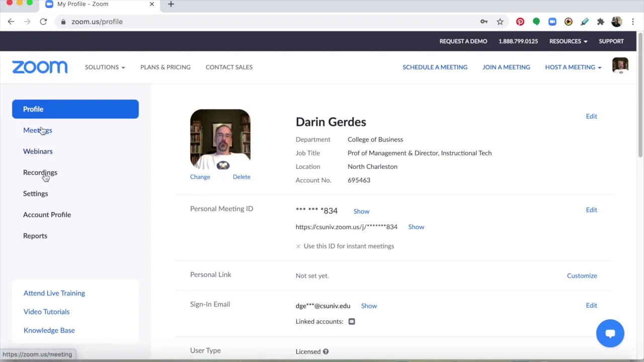Open Settings in the sidebar
The height and width of the screenshot is (362, 644).
(36, 194)
